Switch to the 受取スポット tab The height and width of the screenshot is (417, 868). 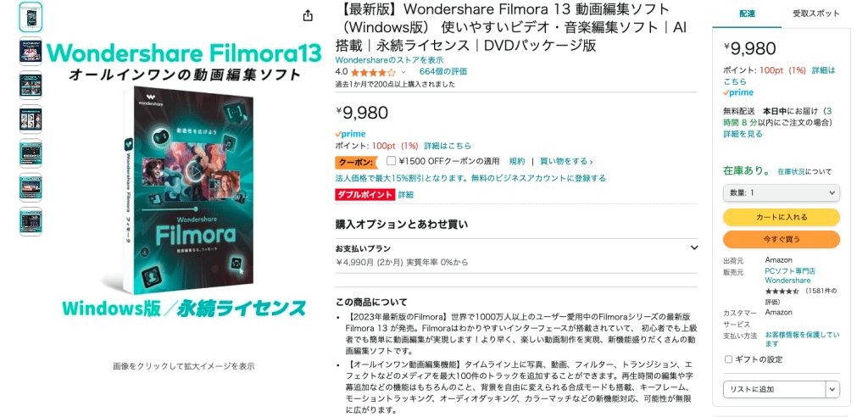[816, 14]
